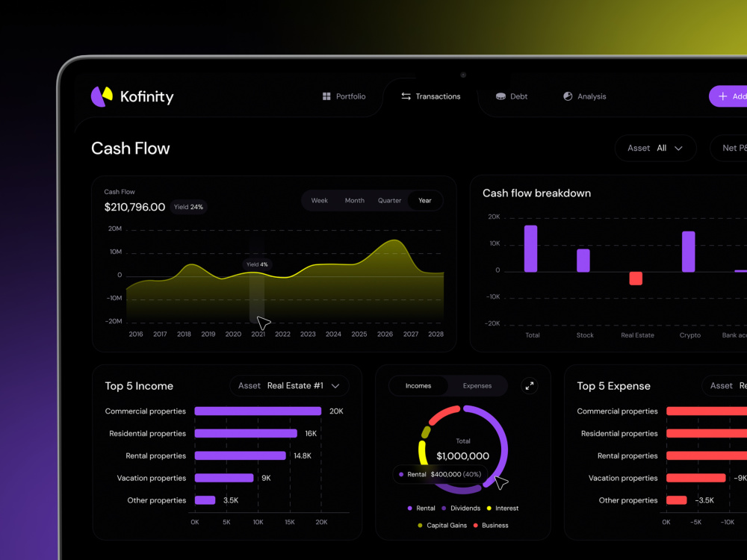The width and height of the screenshot is (747, 560).
Task: Switch cash flow chart to Quarter
Action: [x=389, y=200]
